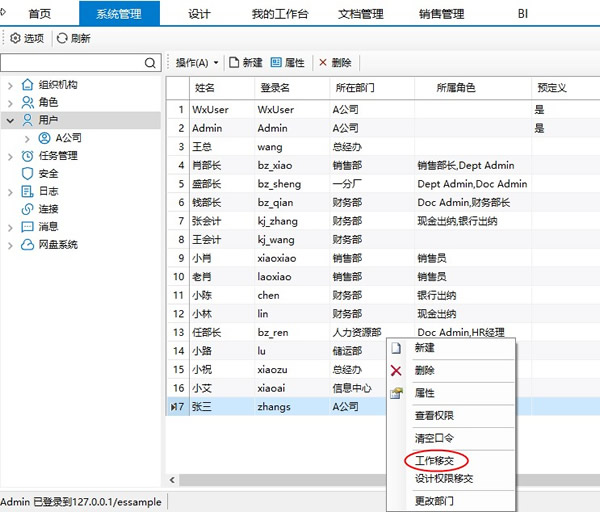The height and width of the screenshot is (512, 600).
Task: Open the 操作(A) dropdown menu
Action: (x=197, y=62)
